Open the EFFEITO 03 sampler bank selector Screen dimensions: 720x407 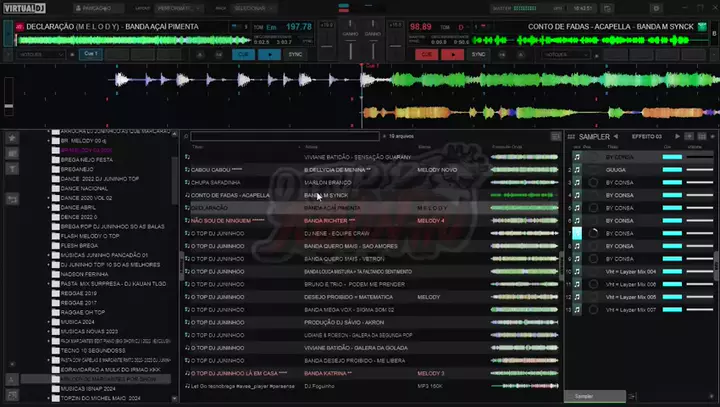(x=647, y=136)
